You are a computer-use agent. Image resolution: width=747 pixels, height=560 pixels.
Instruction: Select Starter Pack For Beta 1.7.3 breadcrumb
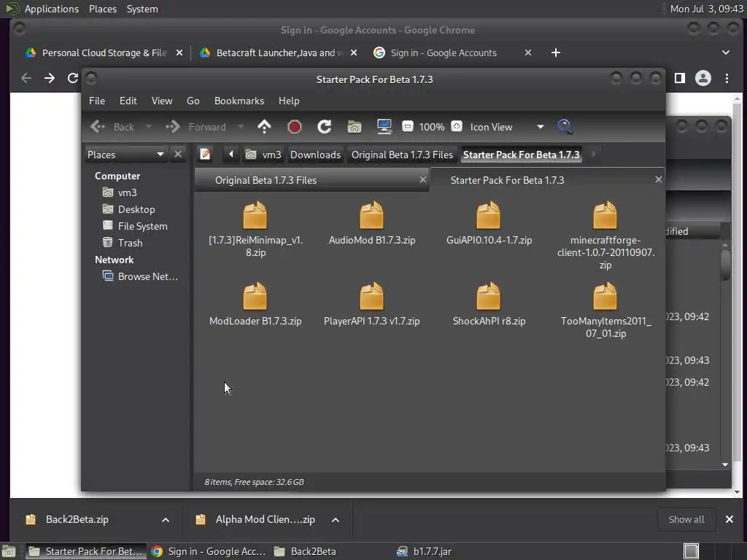point(521,155)
